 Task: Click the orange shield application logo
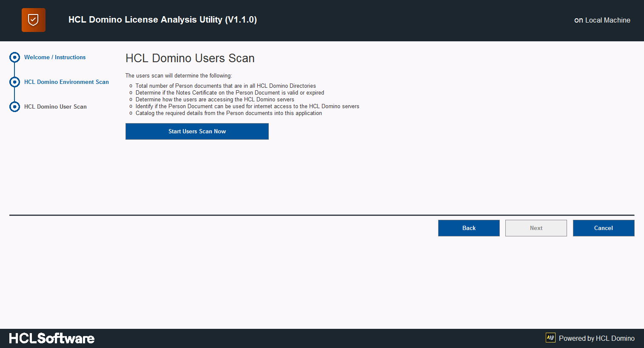click(x=34, y=20)
